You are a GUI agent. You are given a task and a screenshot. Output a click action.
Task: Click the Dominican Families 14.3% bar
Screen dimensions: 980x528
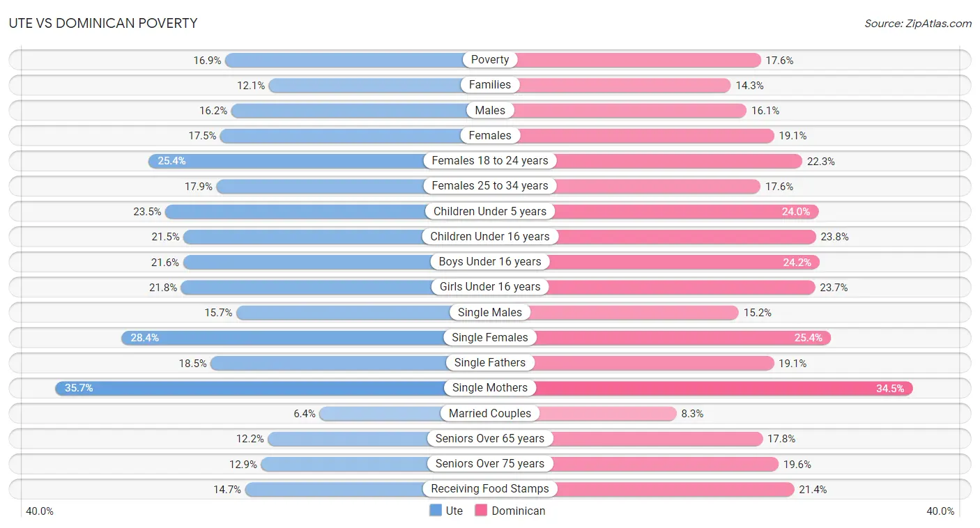[x=610, y=85]
